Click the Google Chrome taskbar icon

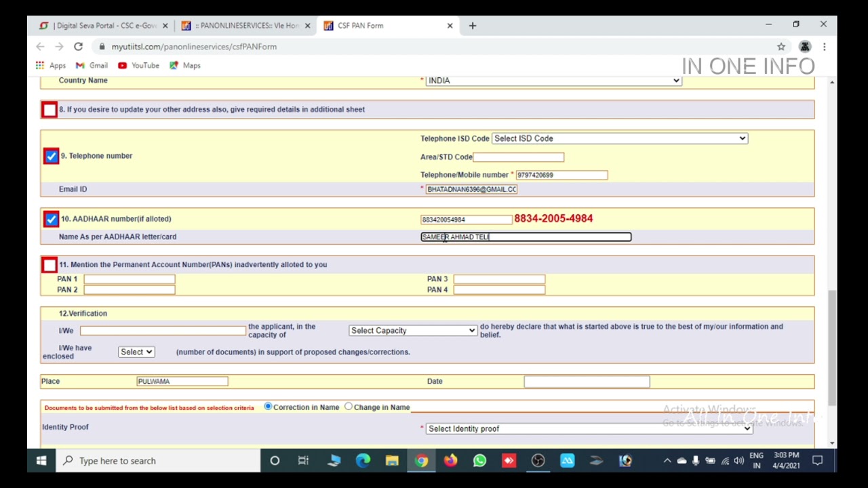tap(421, 461)
